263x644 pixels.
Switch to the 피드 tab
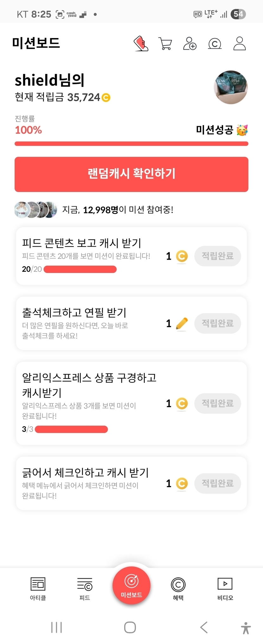point(85,589)
